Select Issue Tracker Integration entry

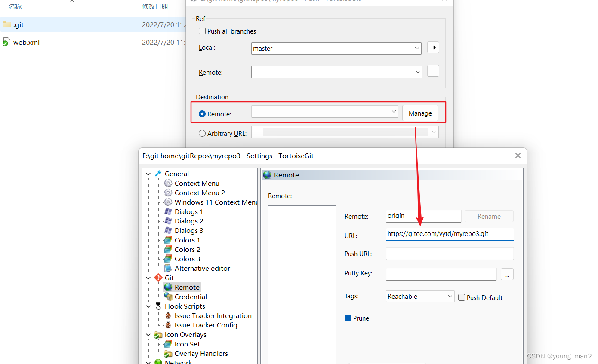[213, 315]
